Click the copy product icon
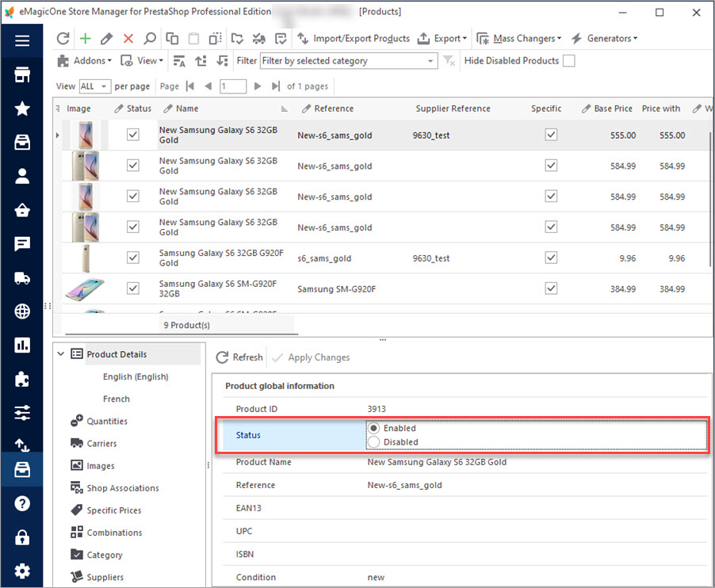Screen dimensions: 715x588 coord(172,39)
